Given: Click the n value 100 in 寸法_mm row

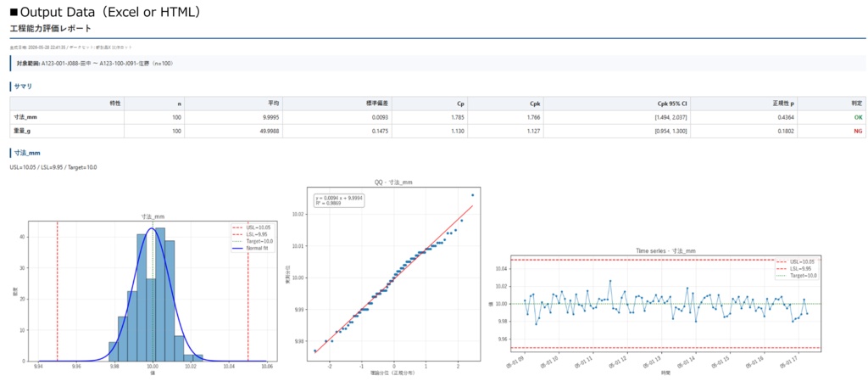Looking at the screenshot, I should [x=178, y=117].
